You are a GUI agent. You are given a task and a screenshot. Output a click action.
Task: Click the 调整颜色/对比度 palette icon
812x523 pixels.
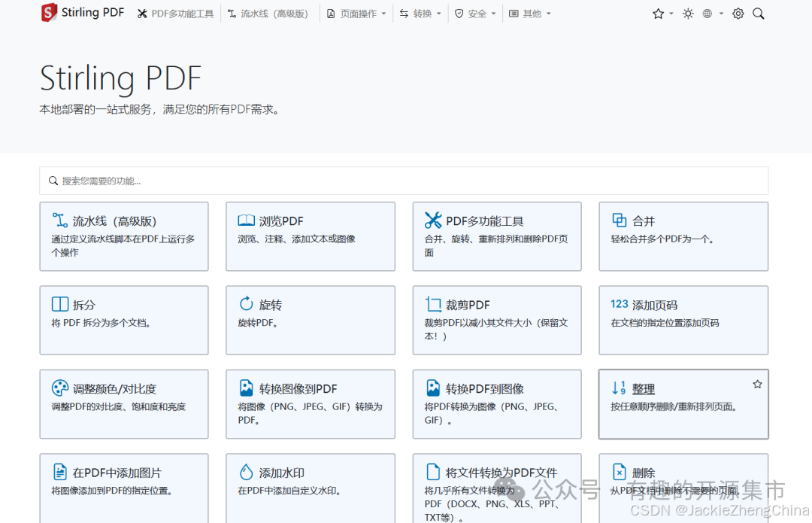coord(59,388)
